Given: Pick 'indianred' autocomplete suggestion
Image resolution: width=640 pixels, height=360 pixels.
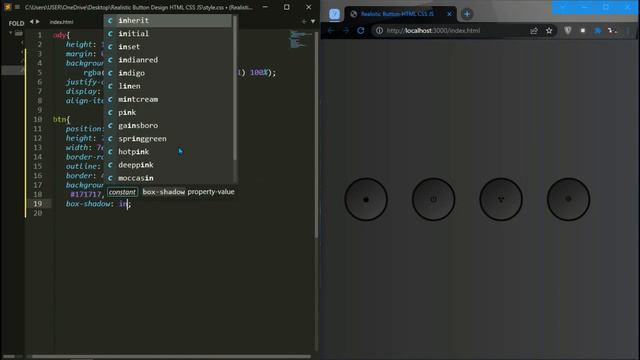Looking at the screenshot, I should [x=168, y=60].
